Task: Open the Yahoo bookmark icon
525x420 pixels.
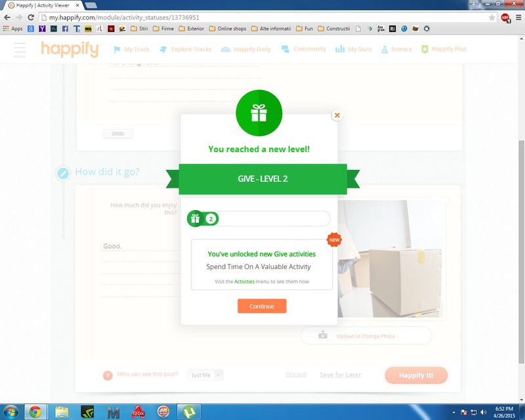Action: 42,29
